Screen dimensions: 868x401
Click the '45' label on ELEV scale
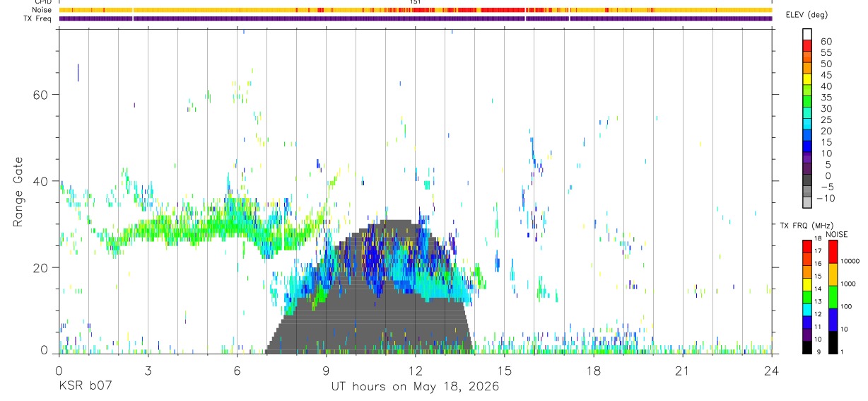826,75
